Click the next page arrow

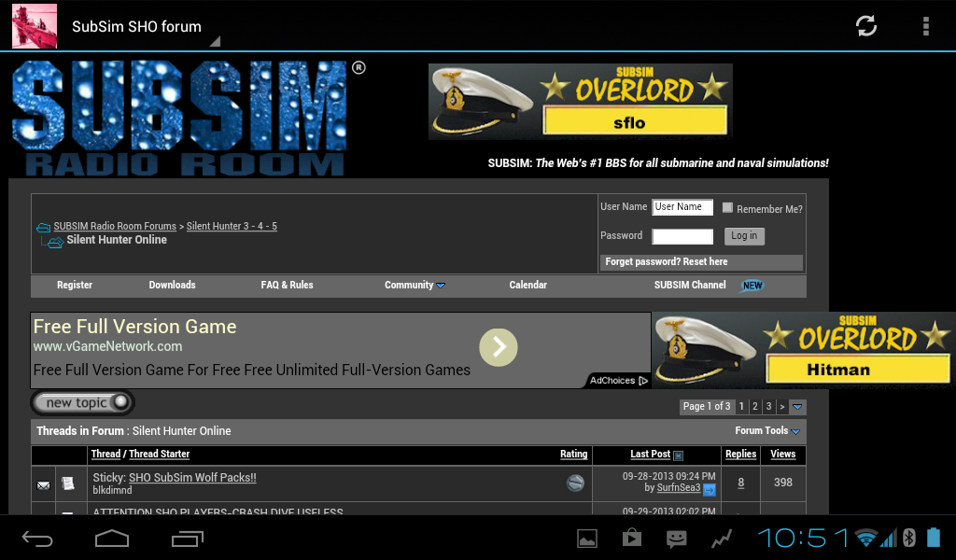point(781,406)
